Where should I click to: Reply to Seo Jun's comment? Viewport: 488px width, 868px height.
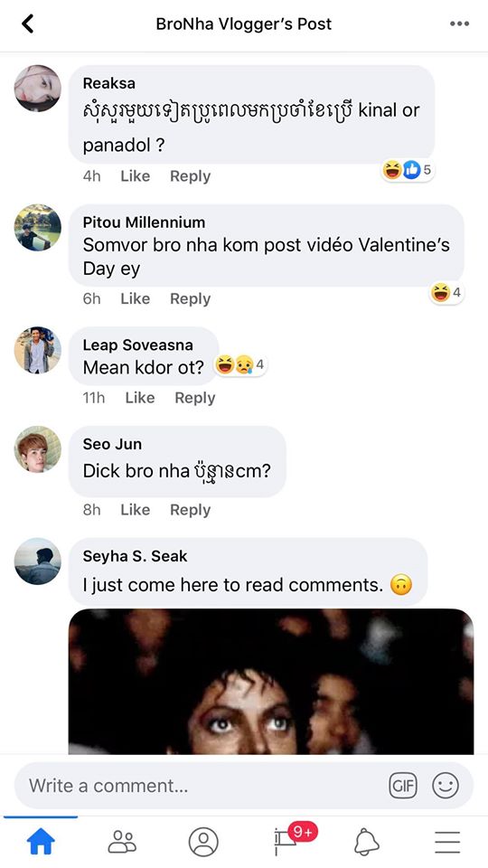pos(190,510)
